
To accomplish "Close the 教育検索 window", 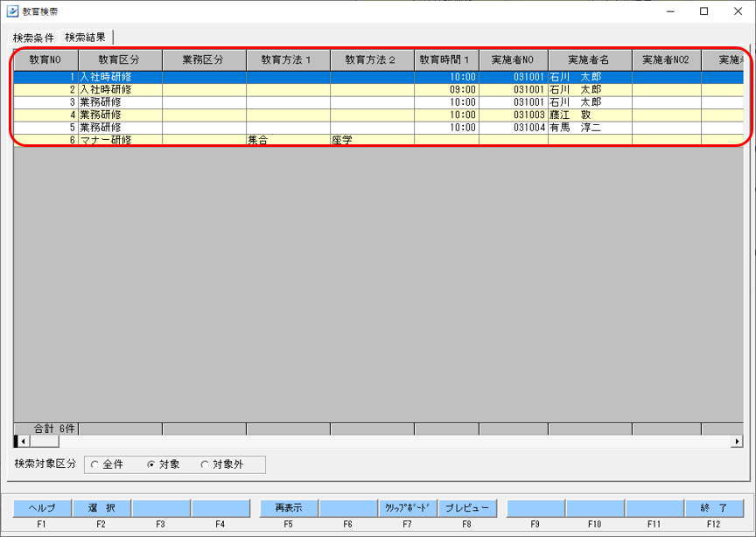I will (x=738, y=11).
